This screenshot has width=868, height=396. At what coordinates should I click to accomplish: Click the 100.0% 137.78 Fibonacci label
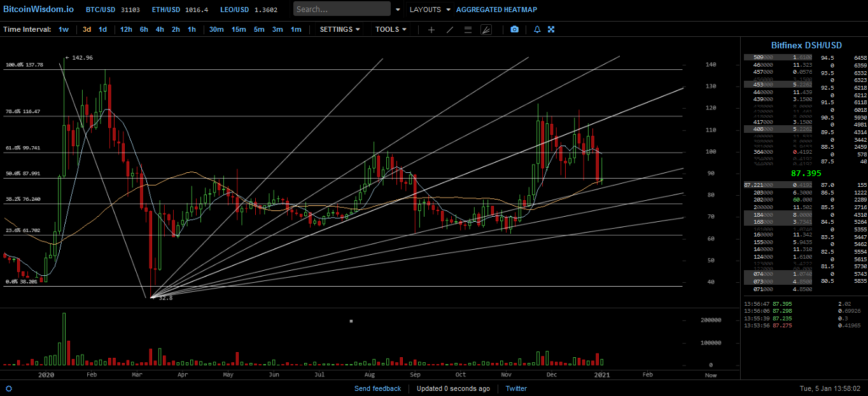pos(24,65)
